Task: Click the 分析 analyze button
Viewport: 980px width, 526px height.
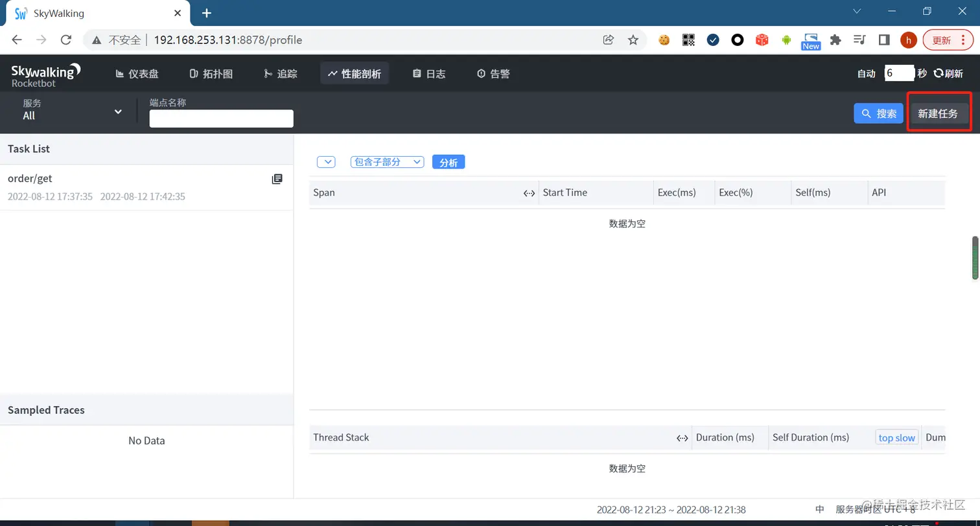Action: click(x=449, y=162)
